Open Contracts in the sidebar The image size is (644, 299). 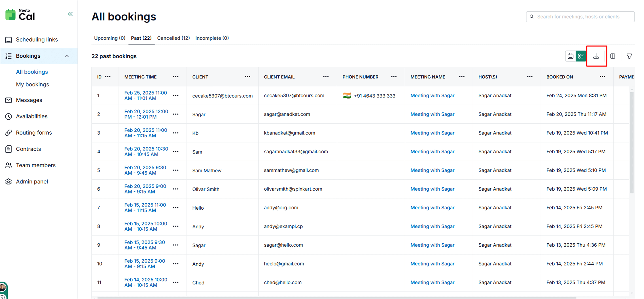pyautogui.click(x=28, y=149)
